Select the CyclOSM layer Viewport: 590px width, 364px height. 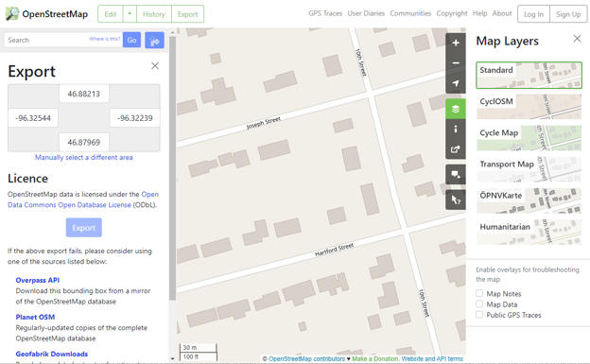529,107
